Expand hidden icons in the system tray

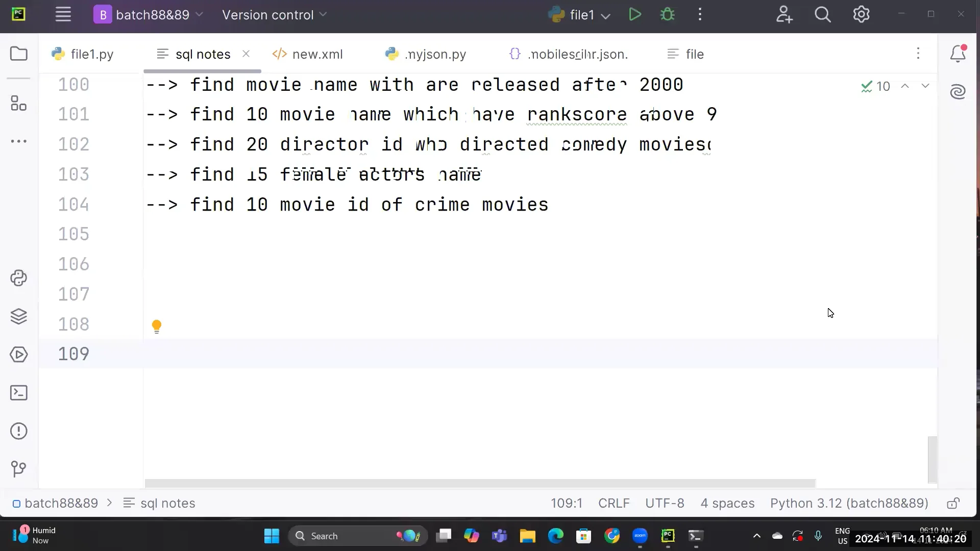click(756, 536)
